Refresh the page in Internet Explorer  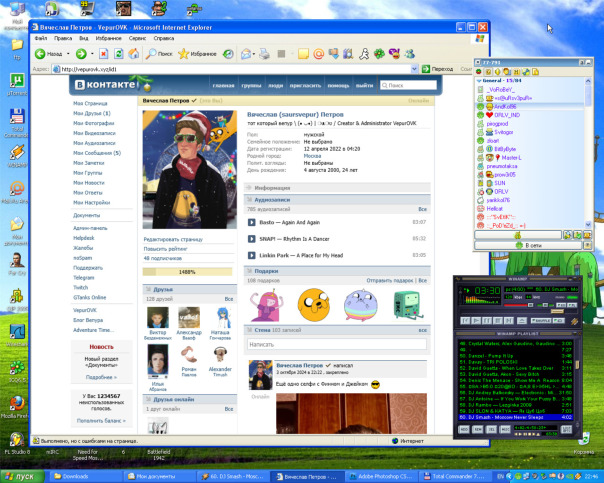119,54
